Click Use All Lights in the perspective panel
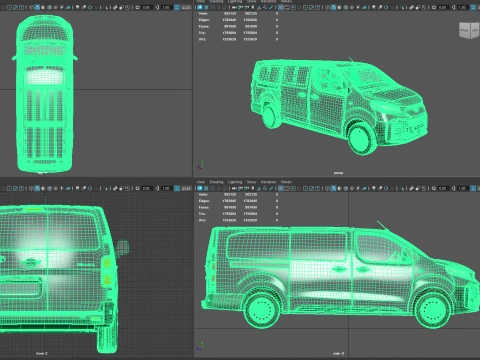Image resolution: width=480 pixels, height=360 pixels. coord(358,7)
